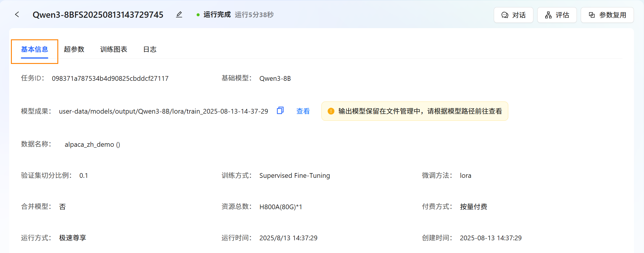
Task: Click the green status dot
Action: tap(198, 15)
